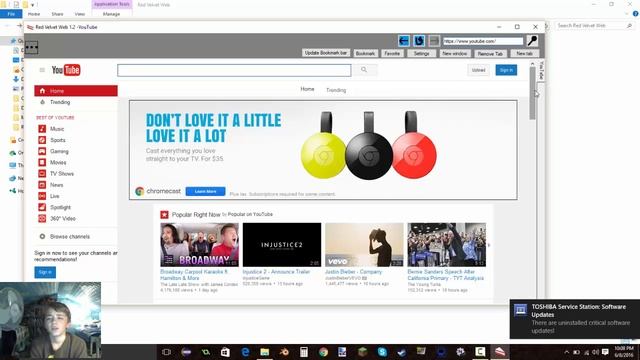The height and width of the screenshot is (360, 640).
Task: Click the YouTube Upload button
Action: pyautogui.click(x=478, y=70)
